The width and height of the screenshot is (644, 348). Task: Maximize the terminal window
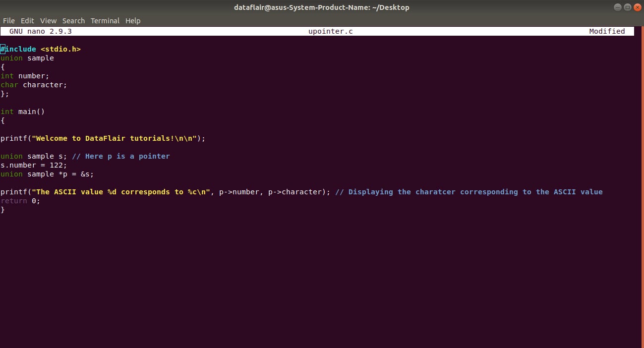click(x=627, y=7)
